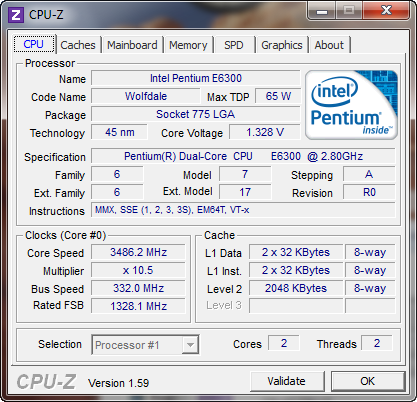Click the Instructions field 'MMX, SSE (1, 2, 3, 3S), EM64T, VT-x'
This screenshot has width=417, height=402.
tap(243, 210)
